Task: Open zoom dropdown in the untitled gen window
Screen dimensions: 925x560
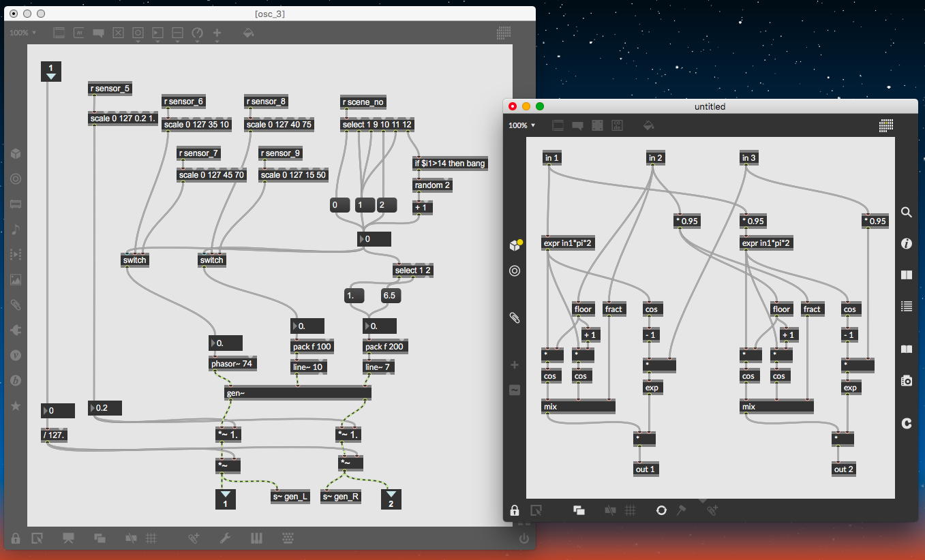Action: [523, 125]
